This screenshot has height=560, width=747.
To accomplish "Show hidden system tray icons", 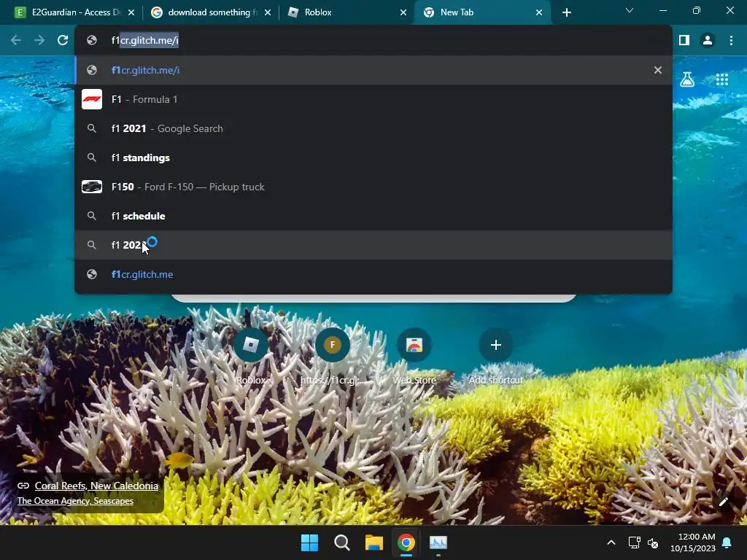I will click(x=611, y=542).
